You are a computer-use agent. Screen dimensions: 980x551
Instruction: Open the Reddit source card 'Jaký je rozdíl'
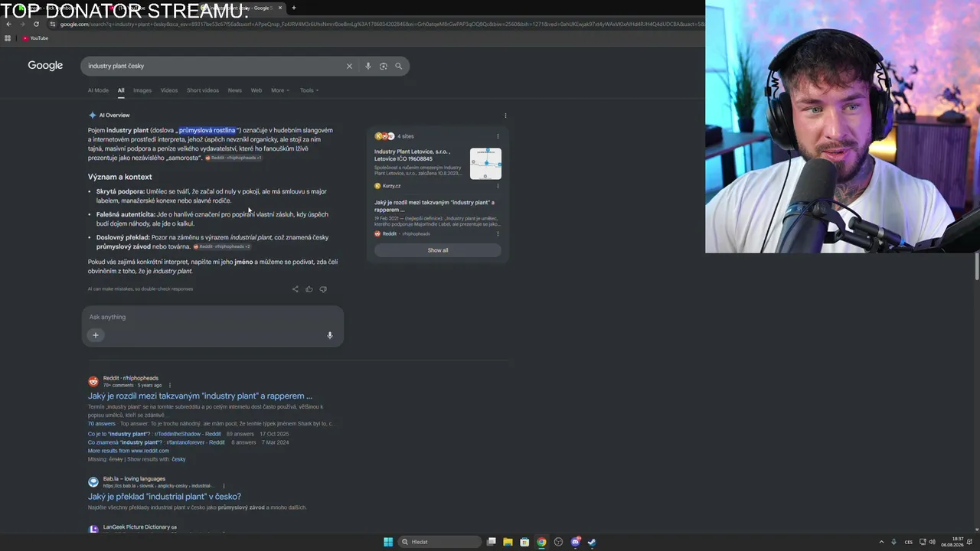(x=434, y=206)
